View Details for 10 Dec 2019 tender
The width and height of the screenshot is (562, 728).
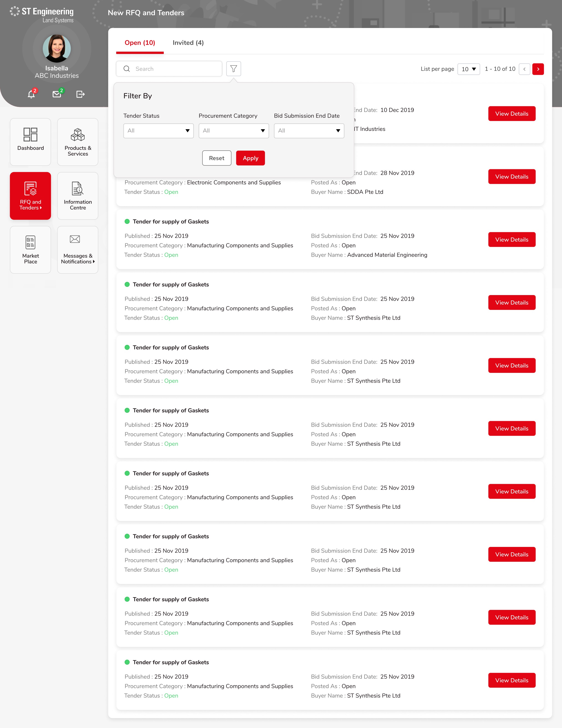512,114
